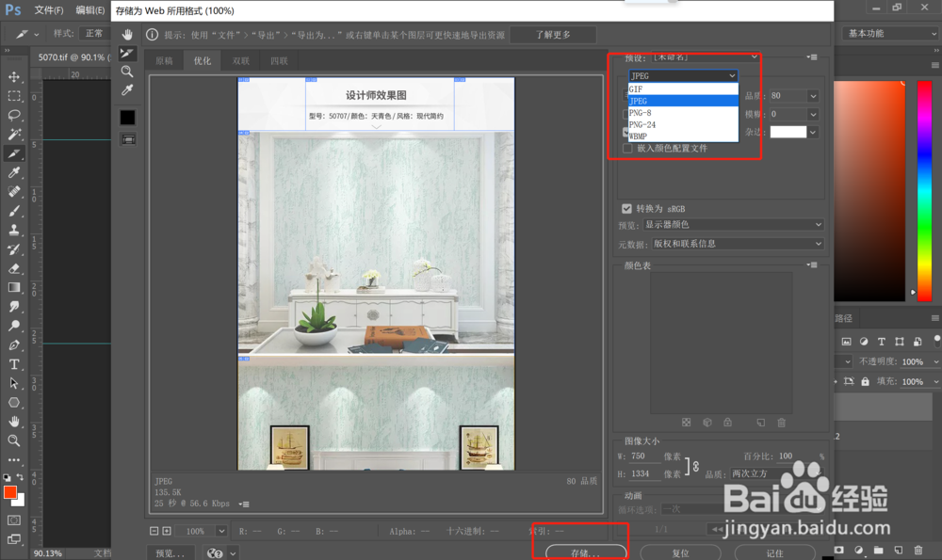
Task: Click the 复位 reset button
Action: click(x=681, y=552)
